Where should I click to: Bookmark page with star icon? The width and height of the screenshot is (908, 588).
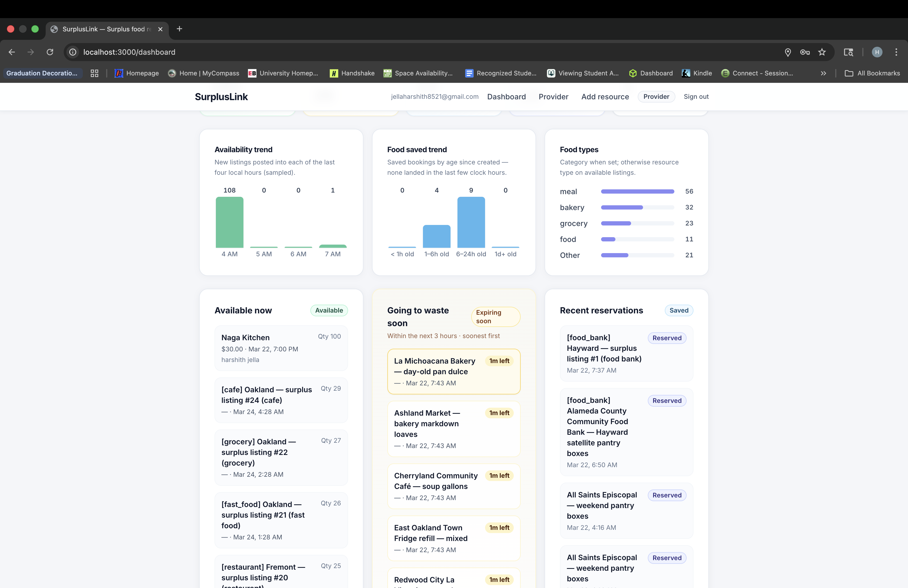(x=822, y=52)
